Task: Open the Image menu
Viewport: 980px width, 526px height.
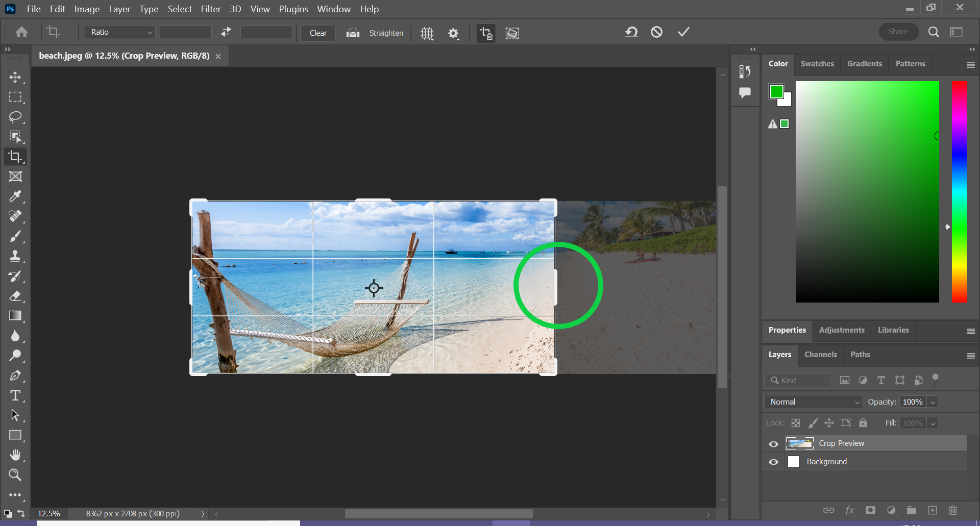Action: click(x=87, y=9)
